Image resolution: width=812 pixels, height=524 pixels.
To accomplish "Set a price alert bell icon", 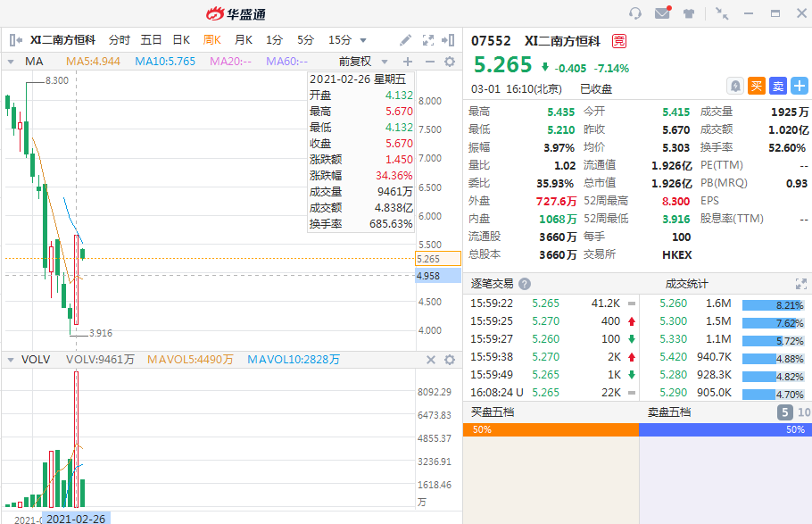I will (735, 86).
